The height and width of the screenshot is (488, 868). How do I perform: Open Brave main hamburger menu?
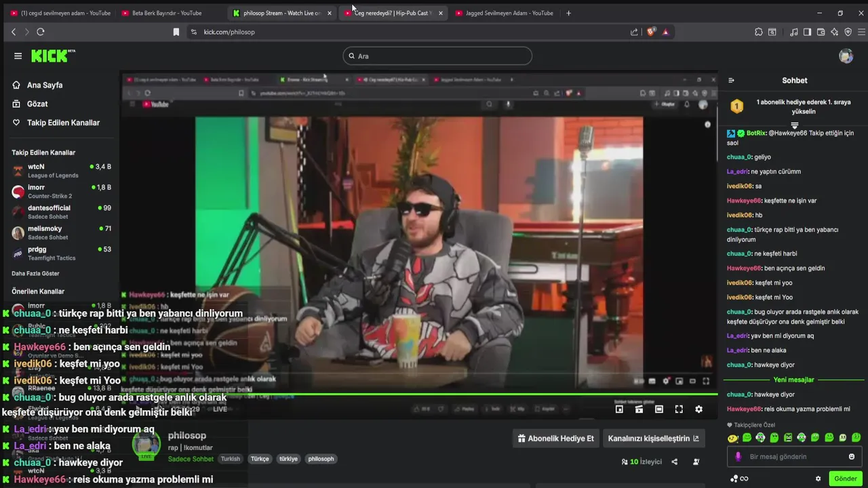862,32
